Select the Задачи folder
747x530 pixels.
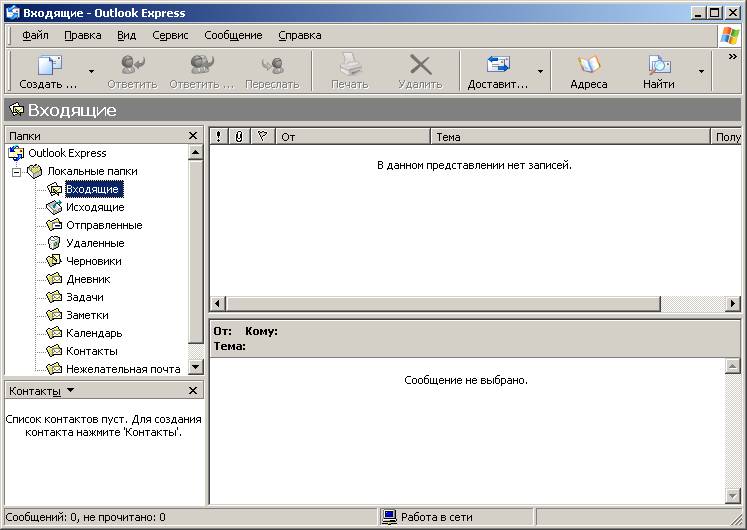[85, 297]
